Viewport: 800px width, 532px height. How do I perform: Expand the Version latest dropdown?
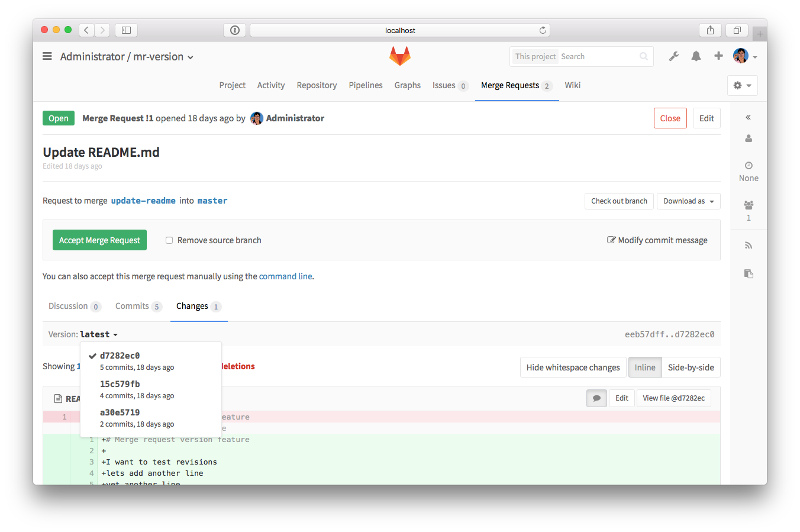[98, 334]
